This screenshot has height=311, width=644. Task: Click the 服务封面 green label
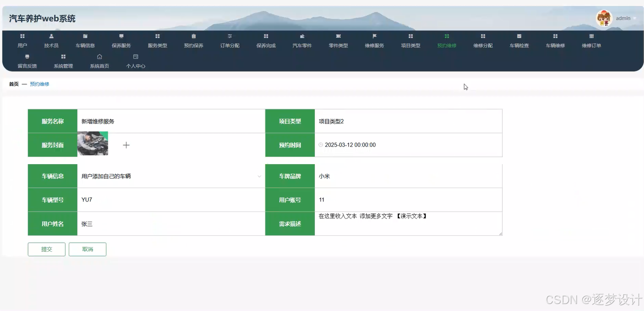(x=53, y=145)
